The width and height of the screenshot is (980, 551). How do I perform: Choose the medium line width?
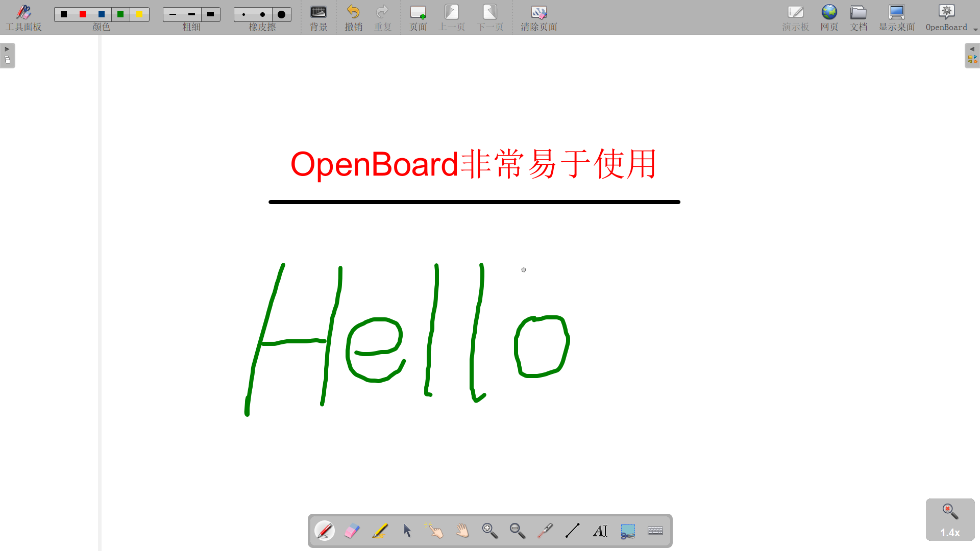[191, 14]
